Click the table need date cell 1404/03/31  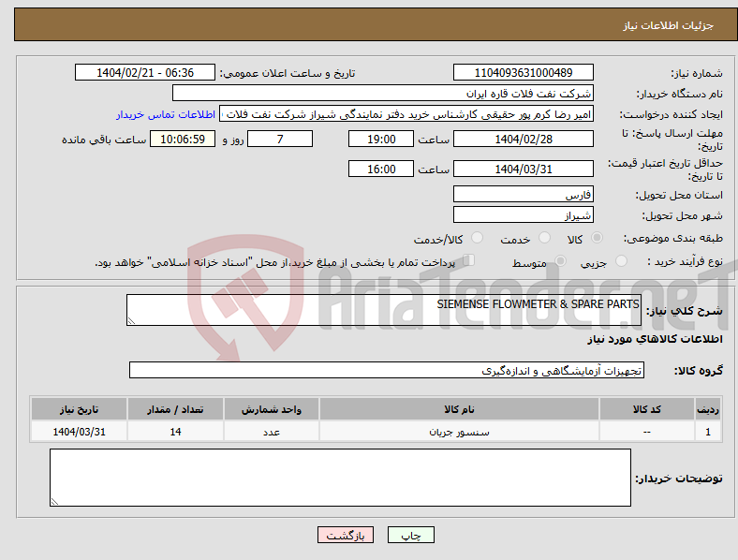[x=79, y=431]
